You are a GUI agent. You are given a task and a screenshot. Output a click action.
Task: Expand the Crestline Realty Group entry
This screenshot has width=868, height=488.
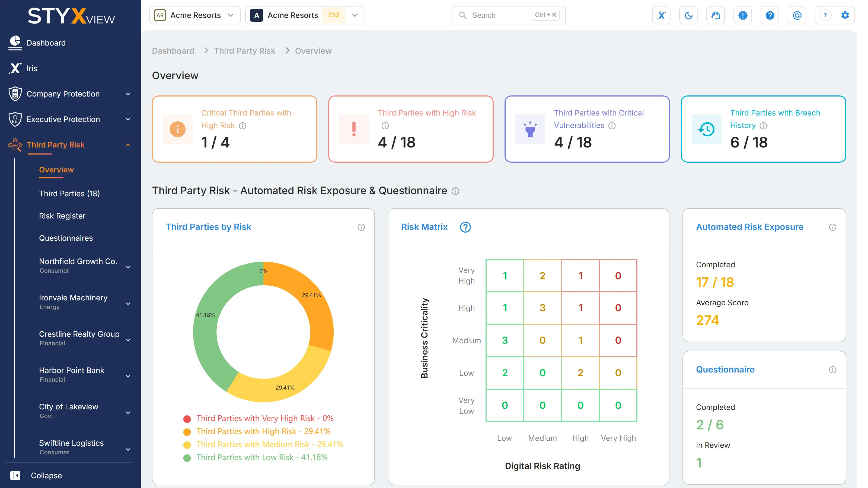(x=128, y=340)
